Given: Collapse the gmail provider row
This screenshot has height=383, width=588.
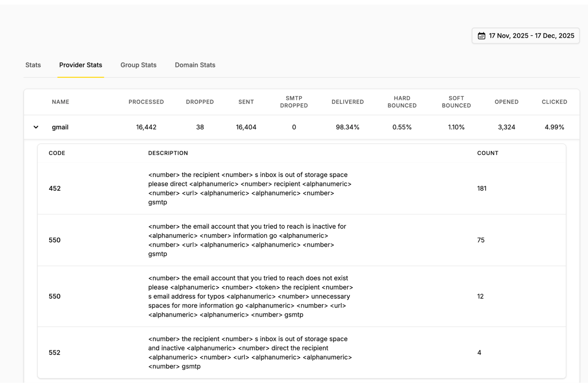Looking at the screenshot, I should point(35,127).
